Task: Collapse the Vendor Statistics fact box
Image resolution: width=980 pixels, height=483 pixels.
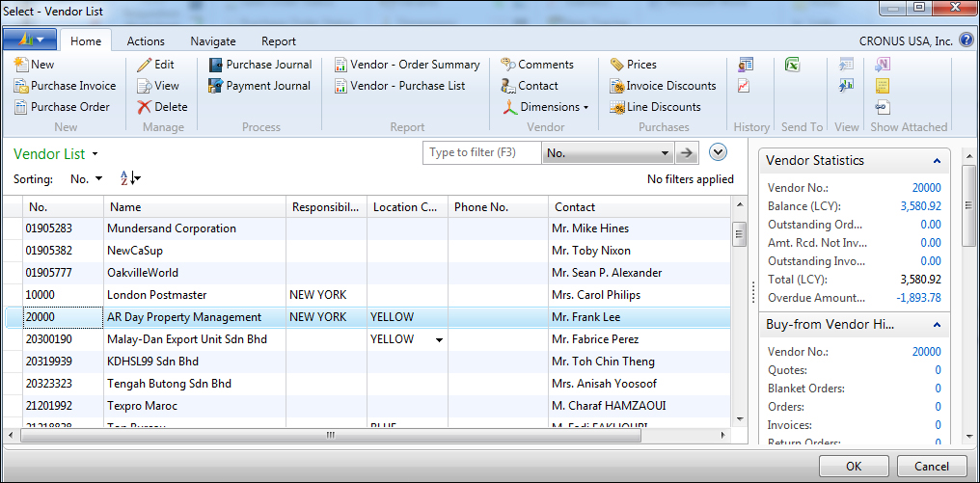Action: pyautogui.click(x=937, y=161)
